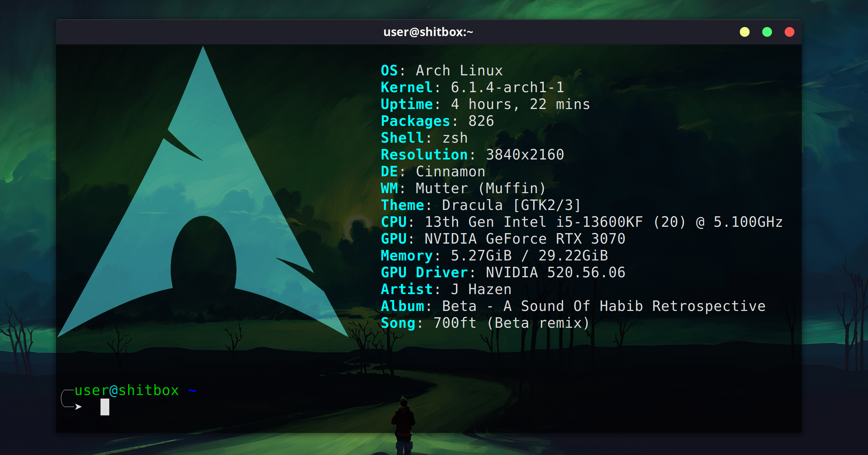
Task: Click the blue tilde in the prompt
Action: pyautogui.click(x=192, y=390)
